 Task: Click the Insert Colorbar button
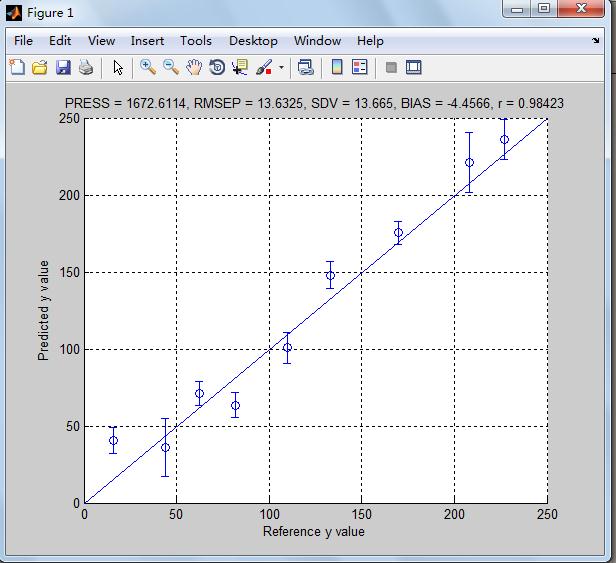pos(337,68)
